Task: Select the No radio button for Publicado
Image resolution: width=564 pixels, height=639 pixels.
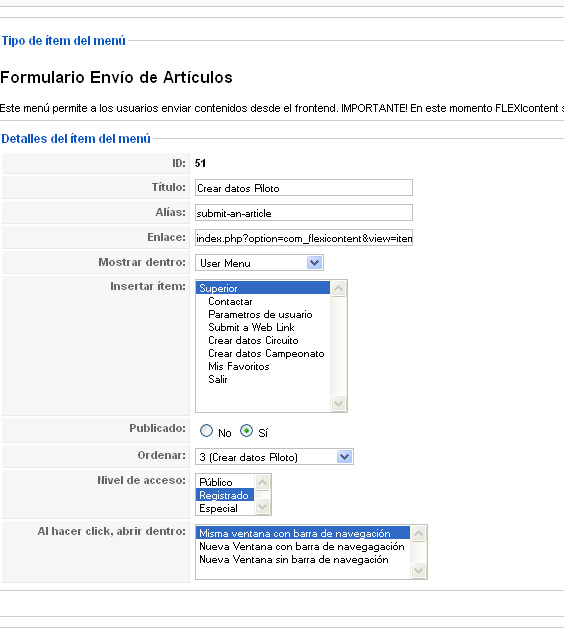Action: coord(206,431)
